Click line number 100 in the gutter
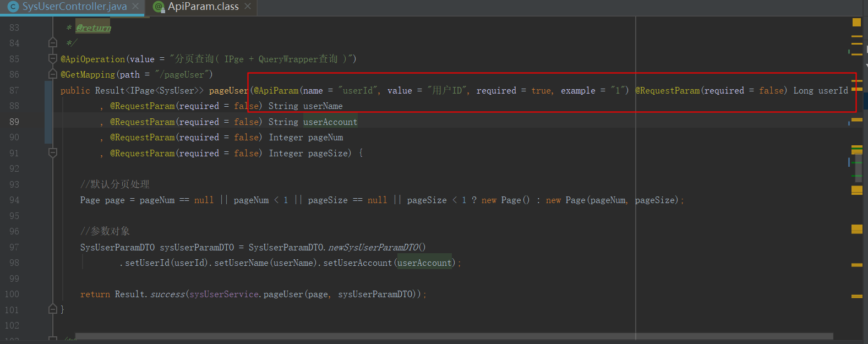The height and width of the screenshot is (344, 868). click(x=12, y=294)
